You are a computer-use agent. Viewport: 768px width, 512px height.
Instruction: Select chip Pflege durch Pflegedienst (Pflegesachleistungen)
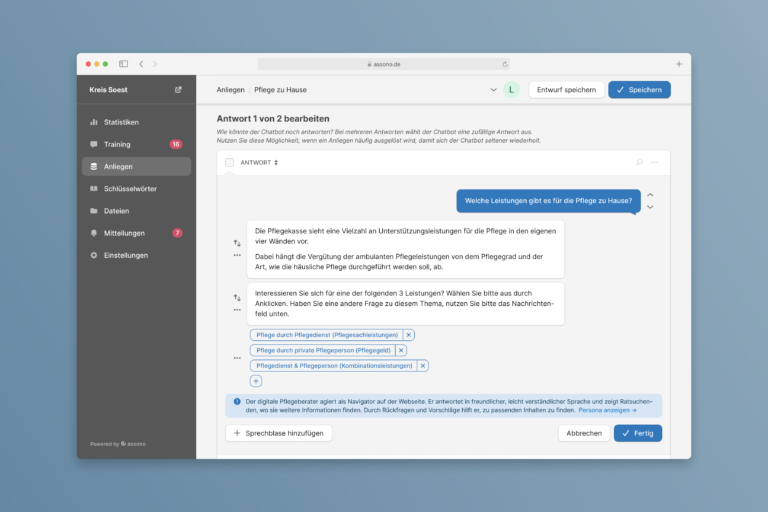[327, 335]
